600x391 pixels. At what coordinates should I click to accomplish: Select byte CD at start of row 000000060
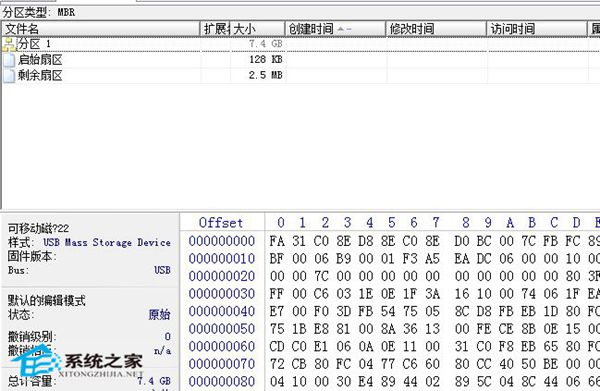click(x=277, y=347)
